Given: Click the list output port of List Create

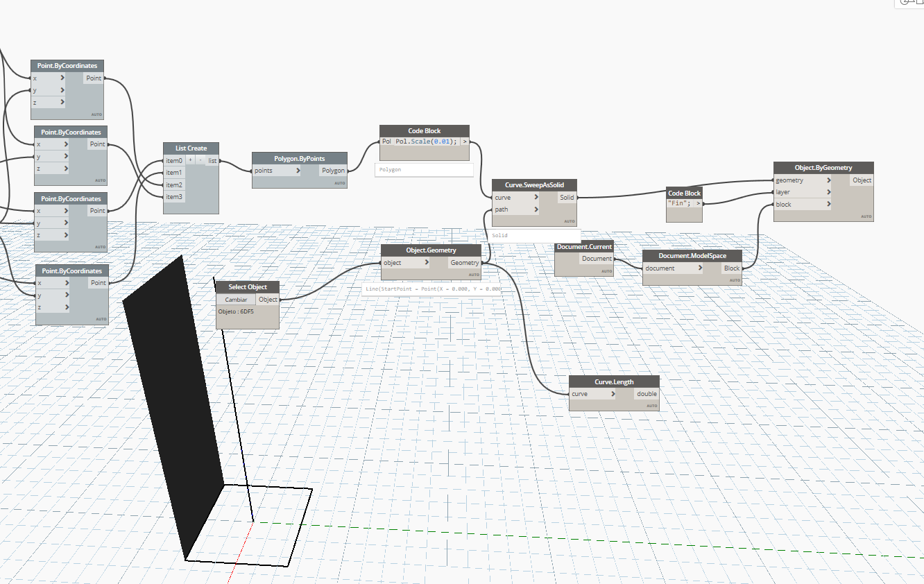Looking at the screenshot, I should point(212,161).
